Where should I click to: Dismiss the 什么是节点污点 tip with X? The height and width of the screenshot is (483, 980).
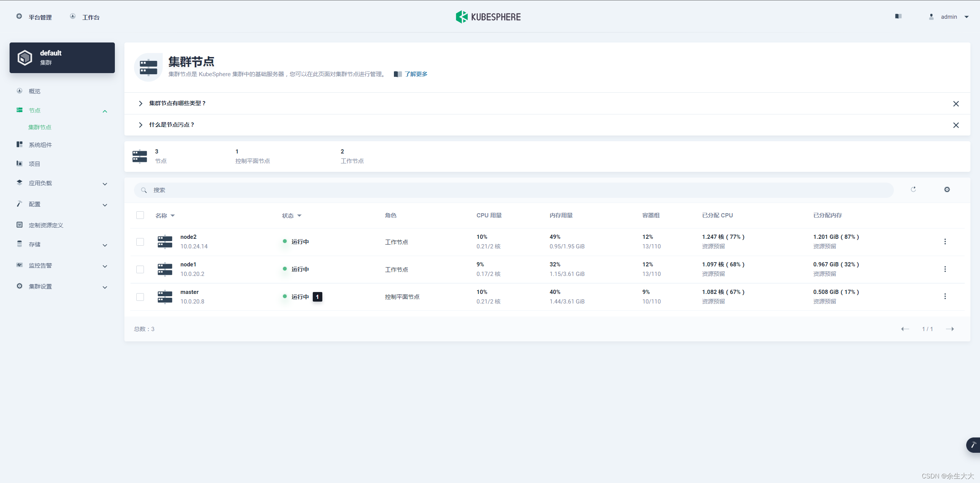point(955,125)
